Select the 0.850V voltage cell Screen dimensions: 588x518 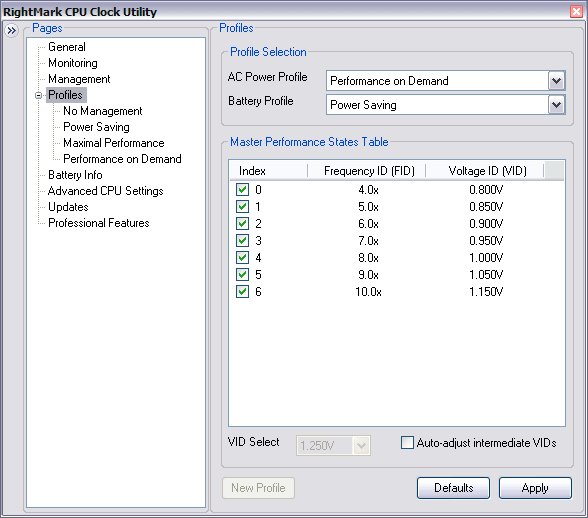pyautogui.click(x=486, y=207)
